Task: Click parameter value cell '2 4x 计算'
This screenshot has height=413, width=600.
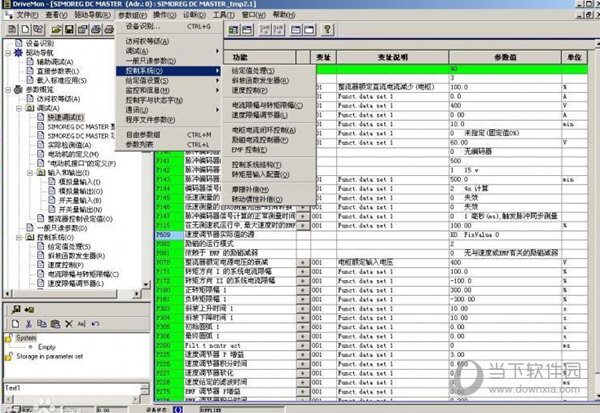Action: point(505,188)
